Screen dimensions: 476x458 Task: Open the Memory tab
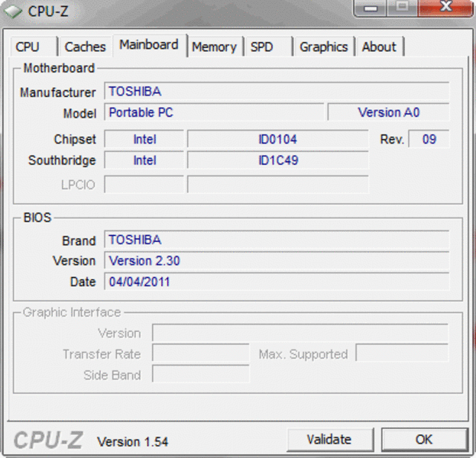tap(215, 47)
